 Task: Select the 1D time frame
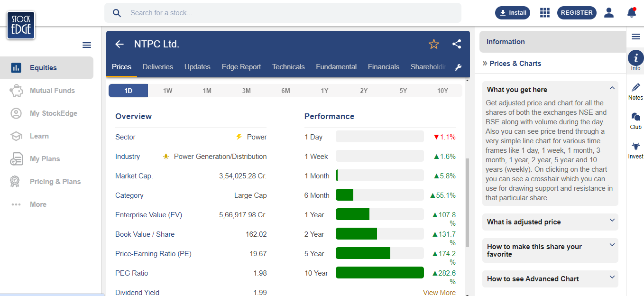[128, 91]
